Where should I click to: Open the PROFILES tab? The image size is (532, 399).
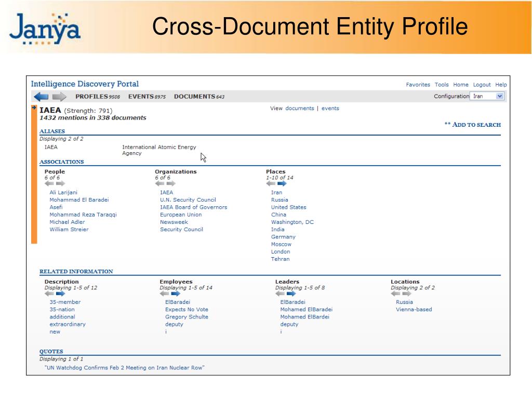pyautogui.click(x=98, y=97)
